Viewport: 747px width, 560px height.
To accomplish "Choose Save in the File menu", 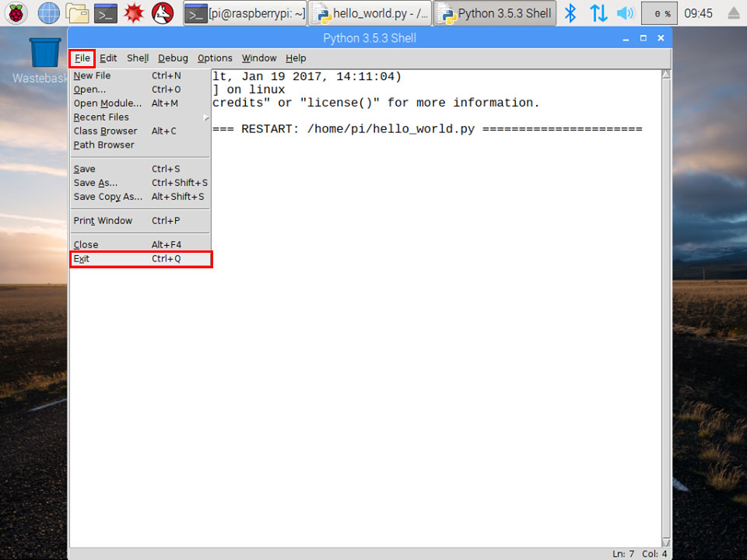I will pyautogui.click(x=141, y=169).
